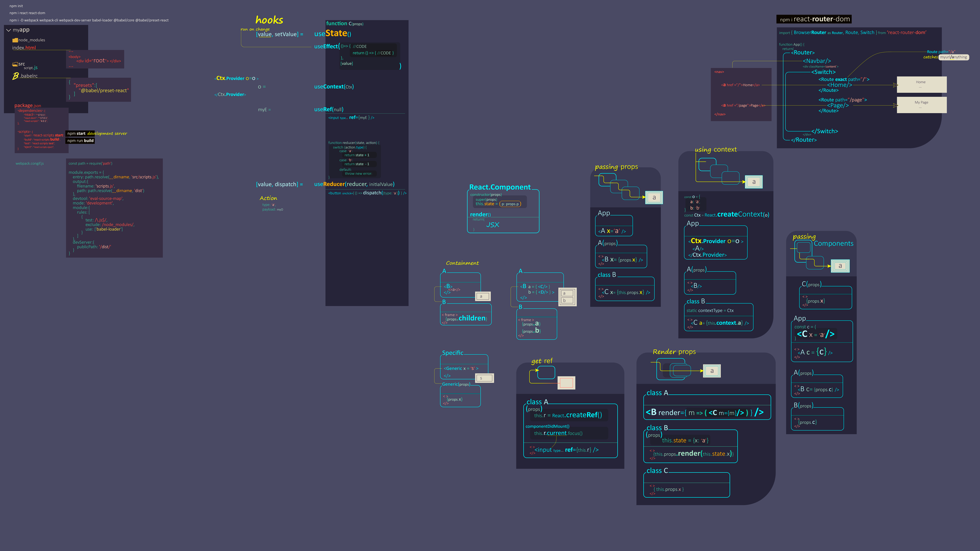This screenshot has height=551, width=980.
Task: Collapse the myapp folder chevron
Action: (8, 30)
